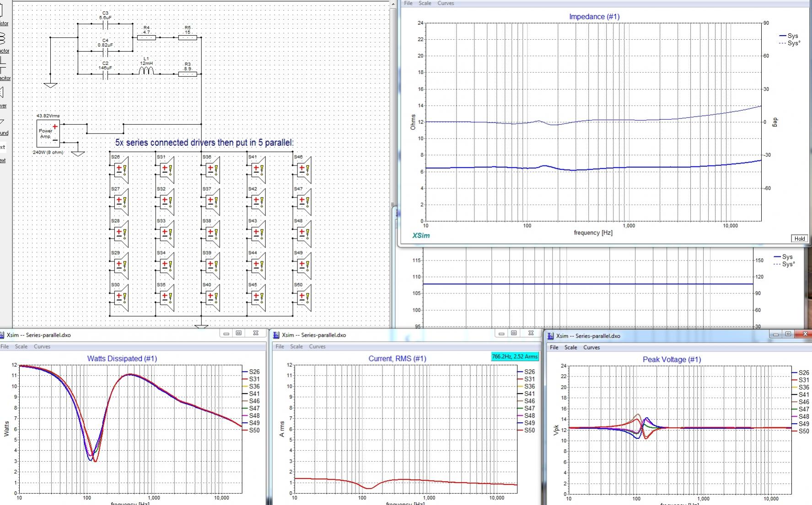Select resistor R5 15 in the schematic

pyautogui.click(x=188, y=37)
